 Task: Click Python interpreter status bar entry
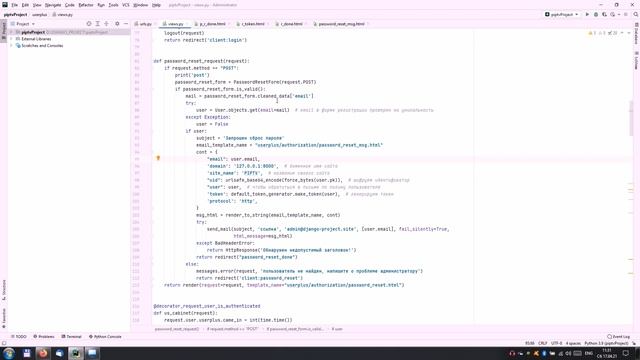tap(606, 343)
